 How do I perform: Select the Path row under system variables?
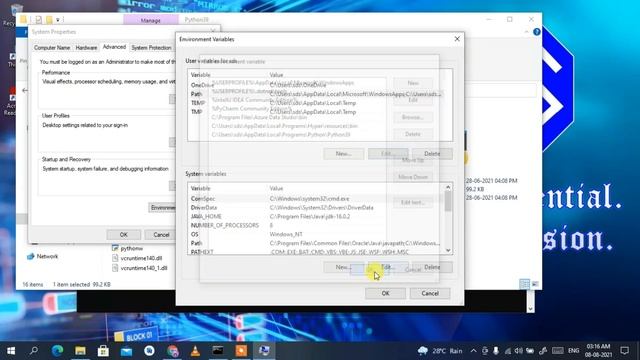[316, 243]
